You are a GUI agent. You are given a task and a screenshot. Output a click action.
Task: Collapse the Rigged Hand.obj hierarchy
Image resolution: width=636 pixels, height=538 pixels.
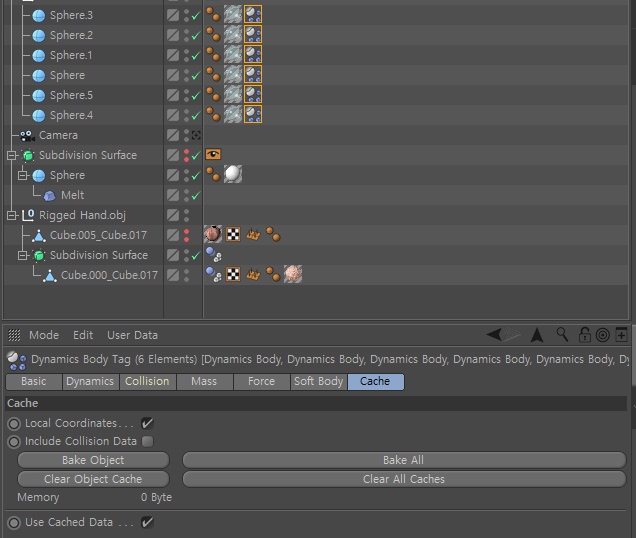tap(12, 215)
